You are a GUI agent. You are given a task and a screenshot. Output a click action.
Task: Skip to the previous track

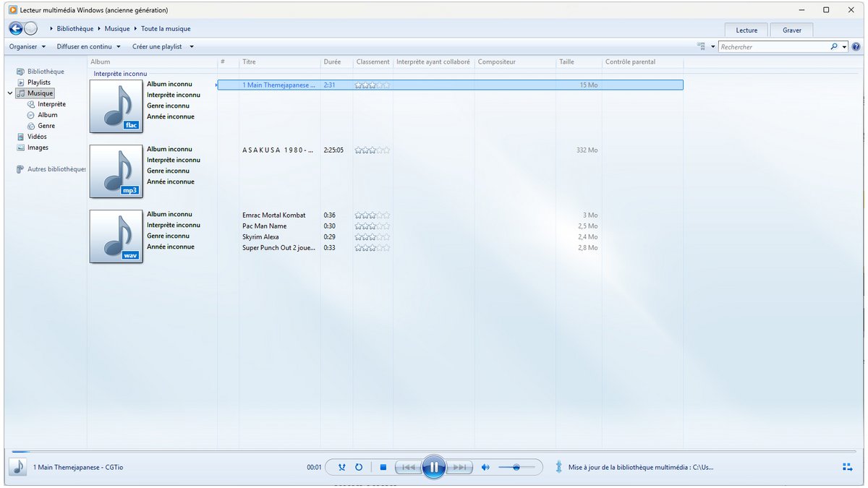[x=408, y=467]
